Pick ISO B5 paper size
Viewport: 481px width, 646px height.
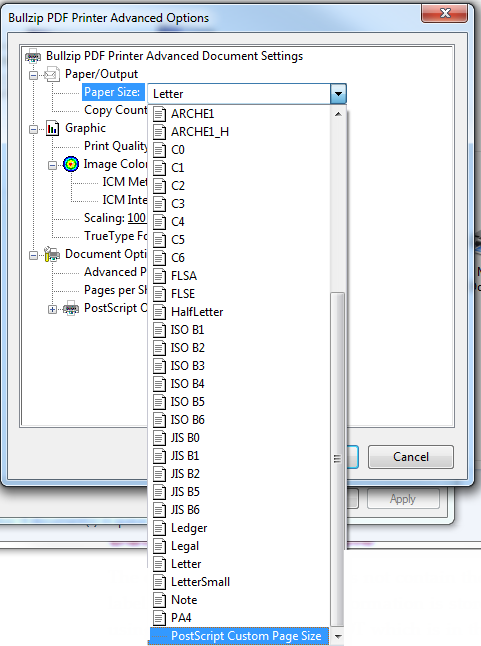click(x=239, y=402)
